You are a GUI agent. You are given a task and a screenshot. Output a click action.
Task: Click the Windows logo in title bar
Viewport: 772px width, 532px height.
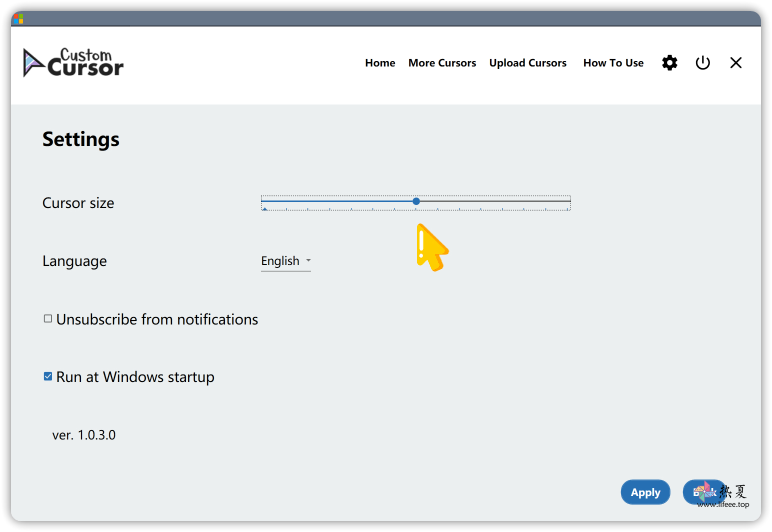pyautogui.click(x=18, y=19)
